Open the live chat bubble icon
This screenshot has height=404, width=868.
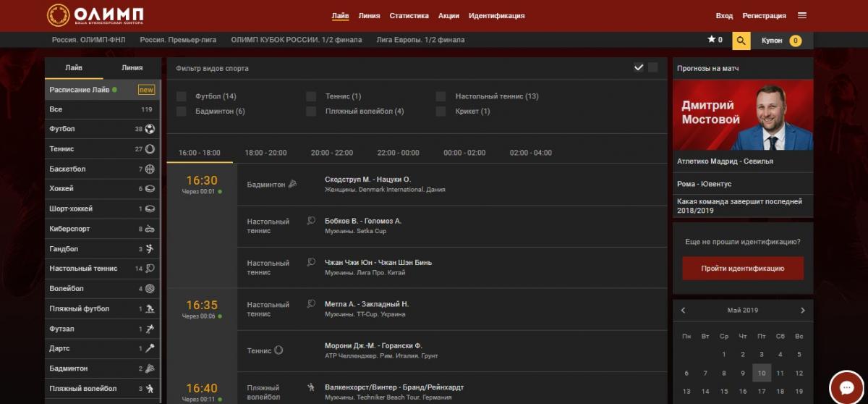tap(845, 387)
